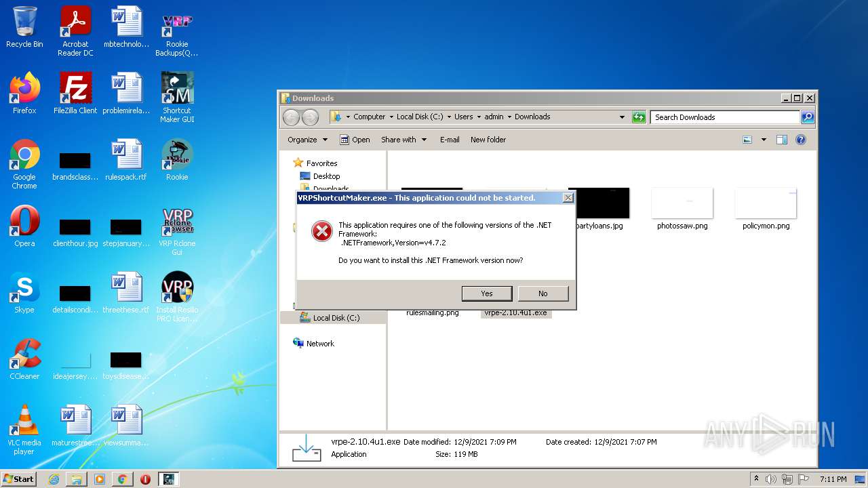Click admin in the address path
Screen dimensions: 868x488
(494, 117)
